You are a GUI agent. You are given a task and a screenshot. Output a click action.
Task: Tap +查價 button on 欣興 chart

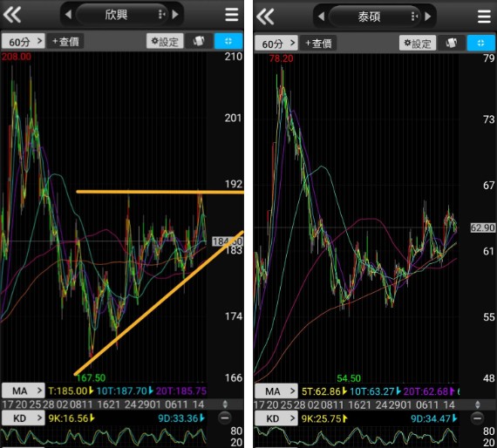click(65, 41)
